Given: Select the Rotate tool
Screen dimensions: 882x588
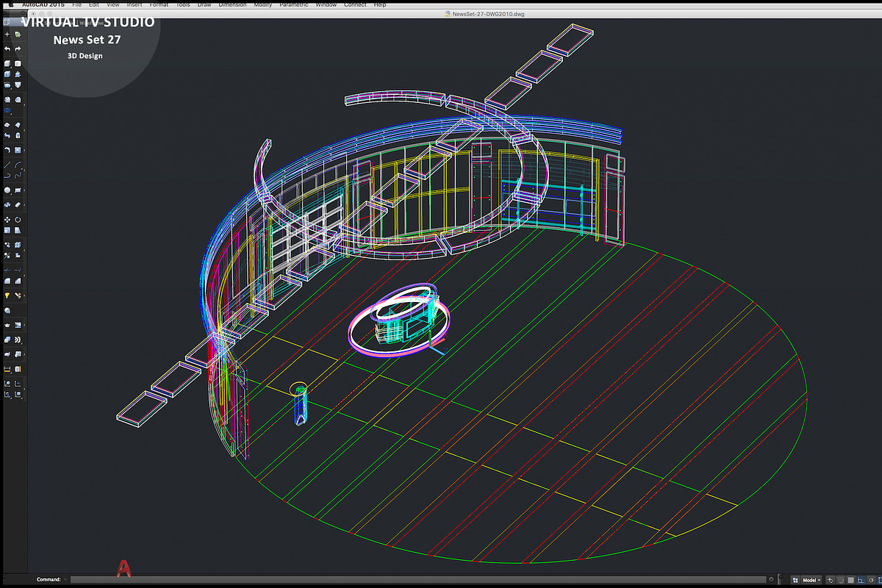Looking at the screenshot, I should click(x=18, y=220).
